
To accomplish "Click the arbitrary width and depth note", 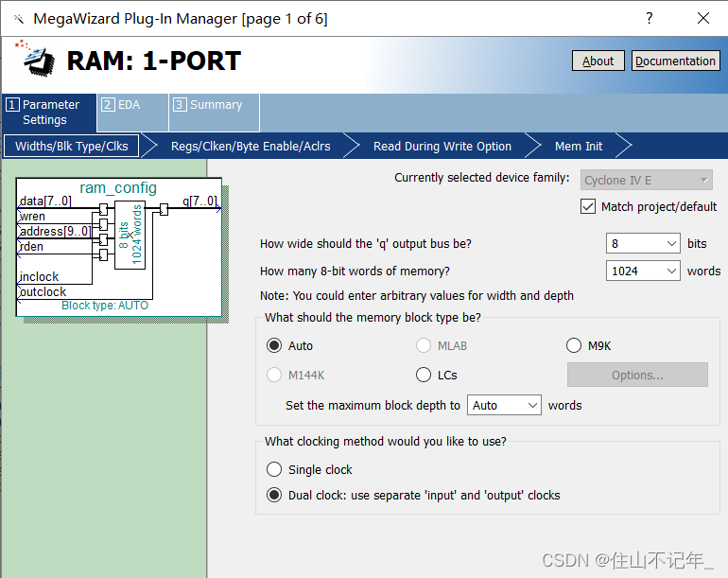I will point(417,295).
